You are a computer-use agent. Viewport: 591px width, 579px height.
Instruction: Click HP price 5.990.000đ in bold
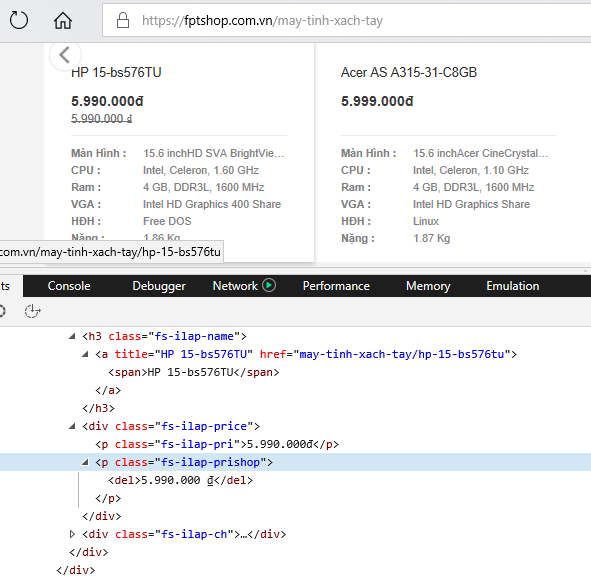[107, 101]
